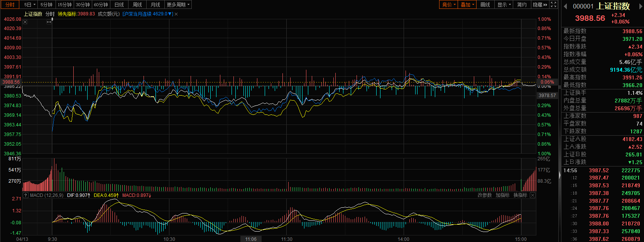The image size is (644, 242).
Task: Click the 今日开盘 3971.20 row
Action: click(603, 39)
